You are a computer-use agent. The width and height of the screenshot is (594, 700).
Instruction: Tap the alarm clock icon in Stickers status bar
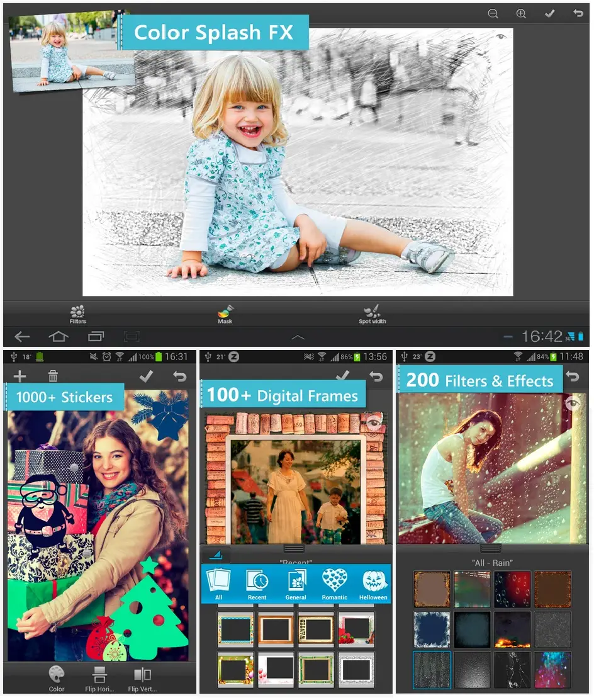click(107, 357)
